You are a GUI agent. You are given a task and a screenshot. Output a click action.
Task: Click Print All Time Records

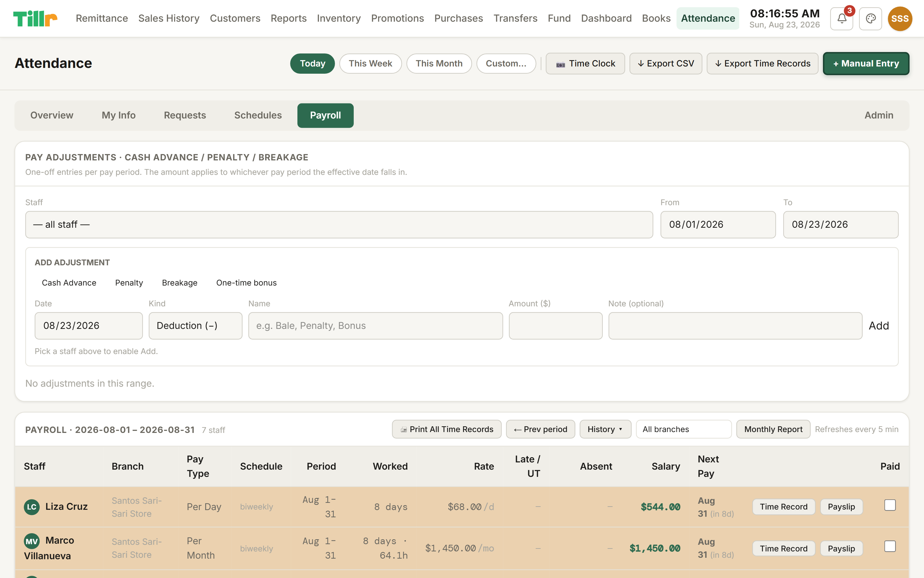pyautogui.click(x=446, y=429)
